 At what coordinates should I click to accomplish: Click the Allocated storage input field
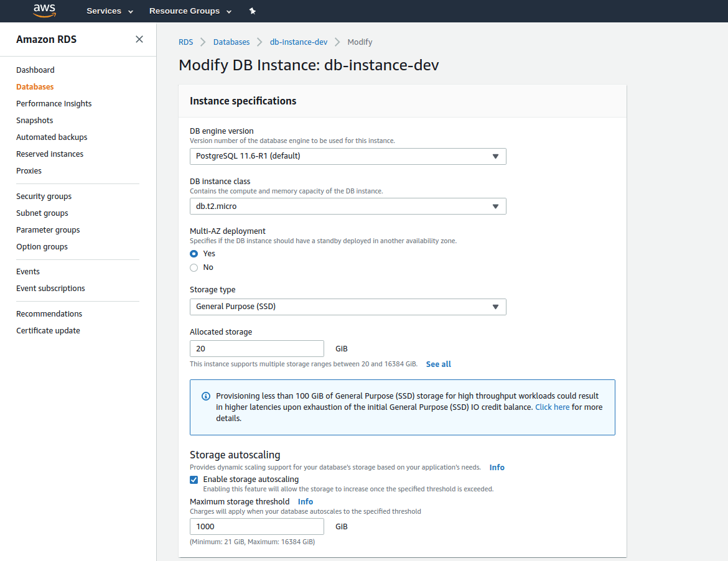click(x=256, y=348)
